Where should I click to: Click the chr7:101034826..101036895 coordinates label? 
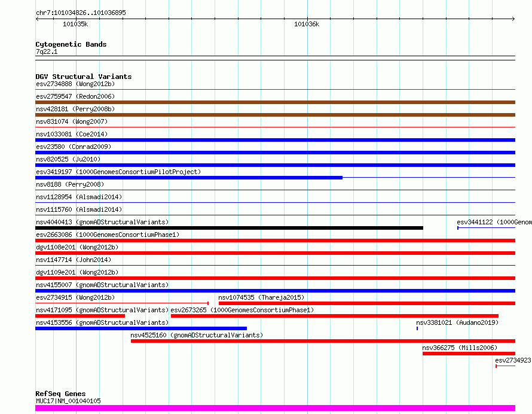pyautogui.click(x=81, y=13)
